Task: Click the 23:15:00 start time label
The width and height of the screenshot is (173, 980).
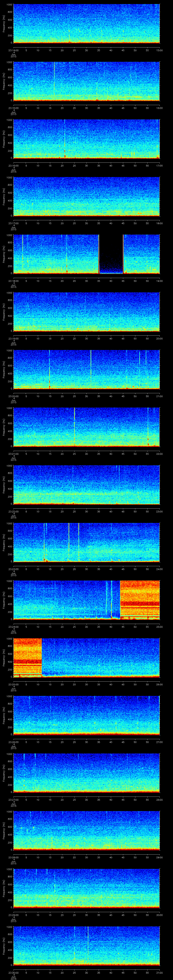Action: (x=13, y=108)
